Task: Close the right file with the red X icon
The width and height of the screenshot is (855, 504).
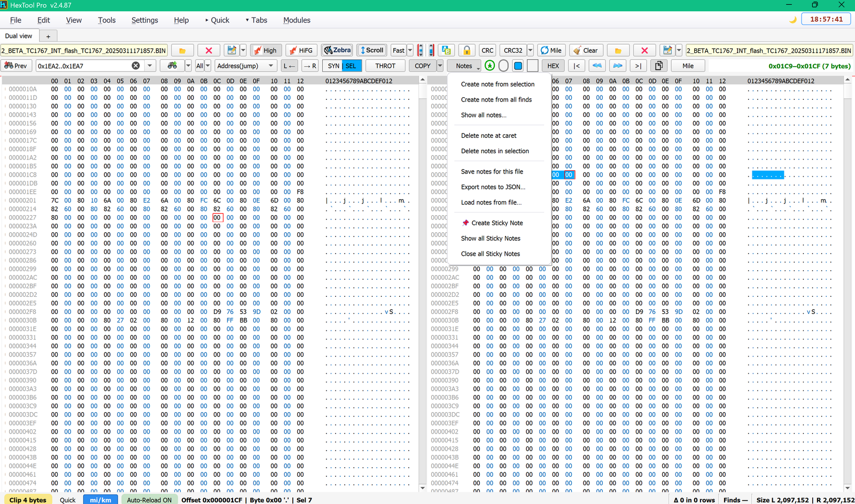Action: (644, 50)
